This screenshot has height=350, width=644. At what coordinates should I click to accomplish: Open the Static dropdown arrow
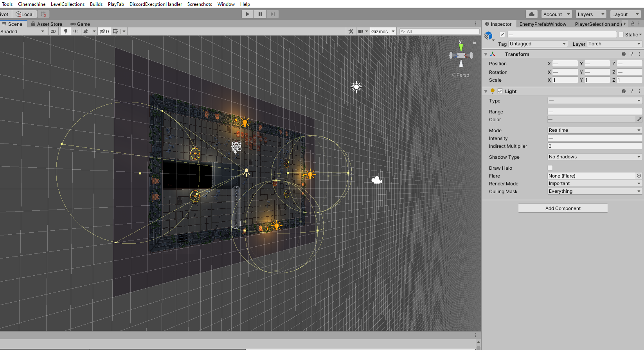(640, 34)
